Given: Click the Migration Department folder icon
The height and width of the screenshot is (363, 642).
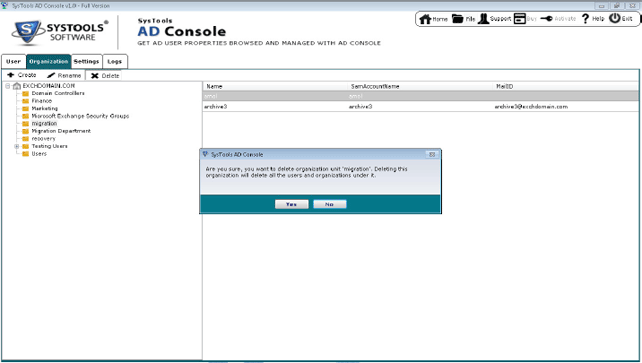Looking at the screenshot, I should 25,131.
